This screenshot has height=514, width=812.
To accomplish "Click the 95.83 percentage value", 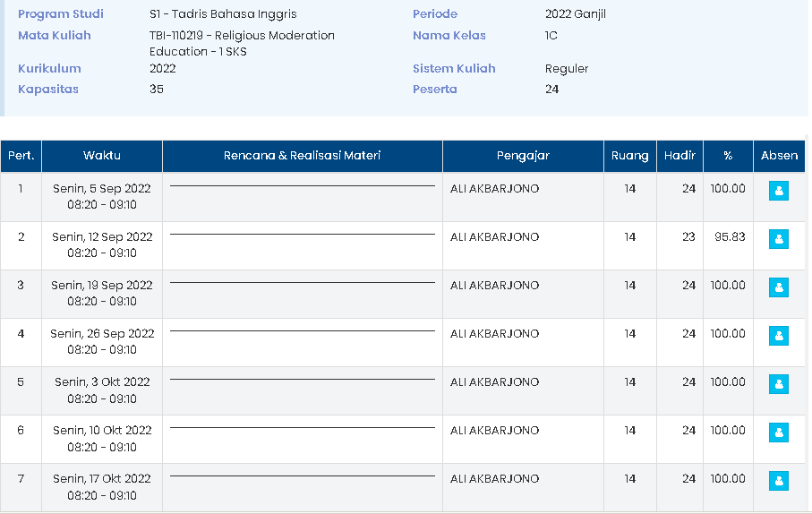I will [x=730, y=237].
